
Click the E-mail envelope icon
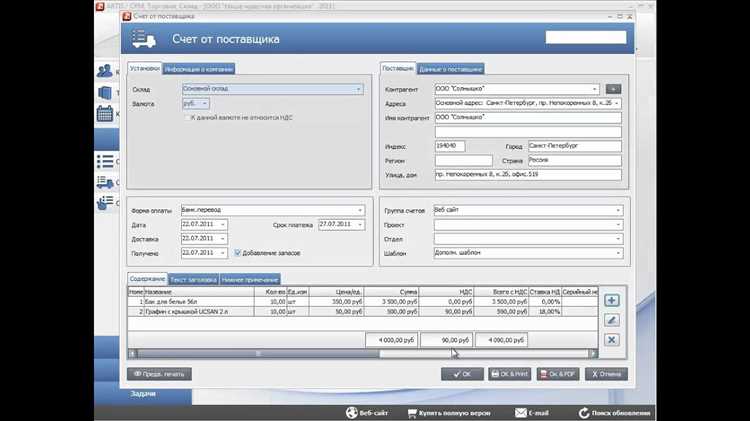(520, 412)
